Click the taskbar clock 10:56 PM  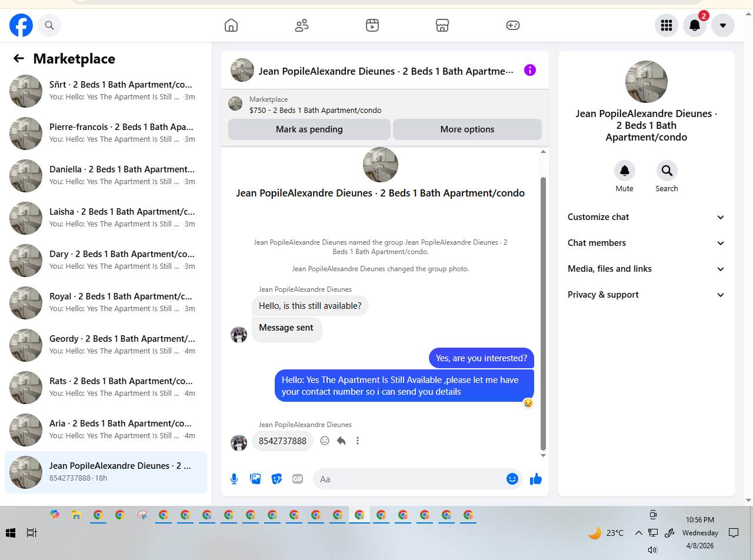click(700, 520)
